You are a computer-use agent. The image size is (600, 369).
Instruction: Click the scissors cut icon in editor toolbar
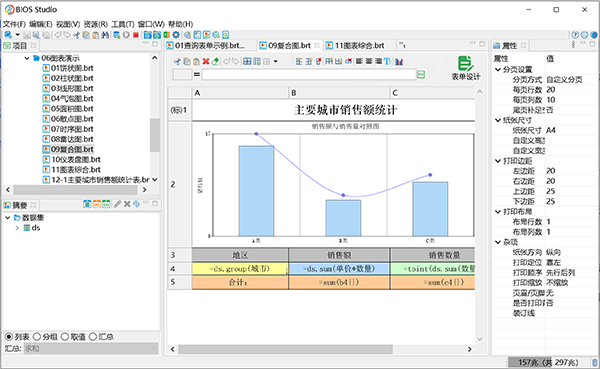pyautogui.click(x=177, y=61)
